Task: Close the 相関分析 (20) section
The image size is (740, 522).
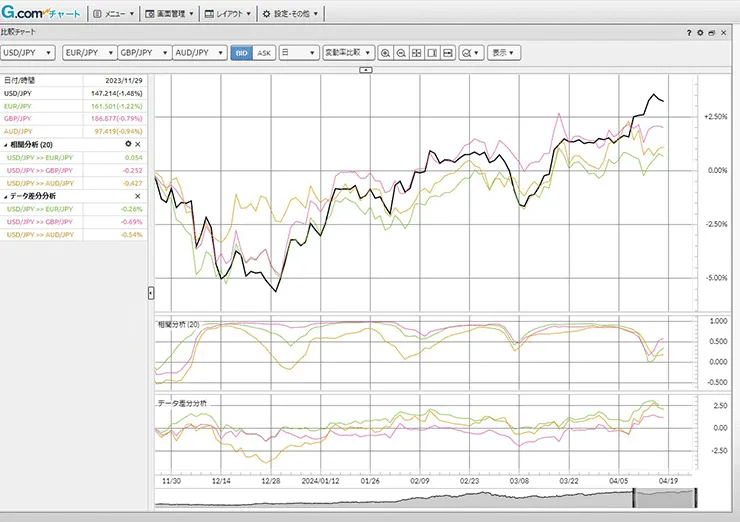Action: coord(139,145)
